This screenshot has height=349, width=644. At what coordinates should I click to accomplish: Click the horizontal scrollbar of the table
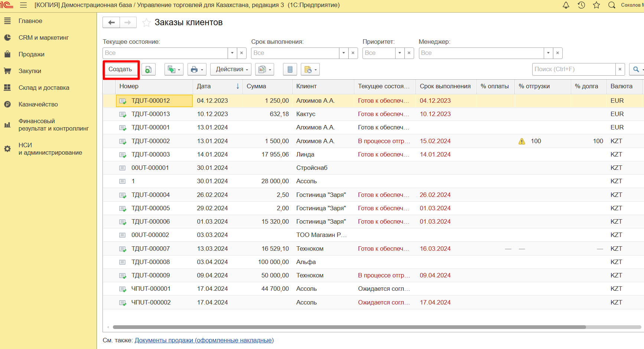349,327
